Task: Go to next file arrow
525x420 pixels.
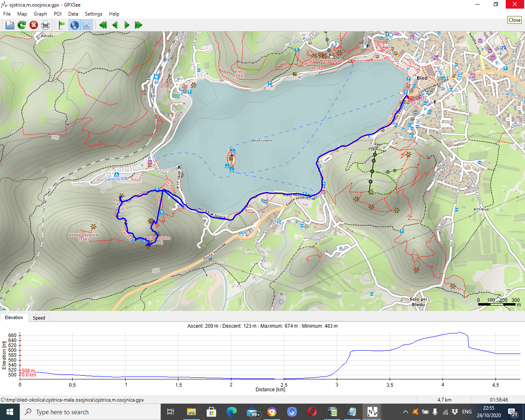Action: [127, 25]
